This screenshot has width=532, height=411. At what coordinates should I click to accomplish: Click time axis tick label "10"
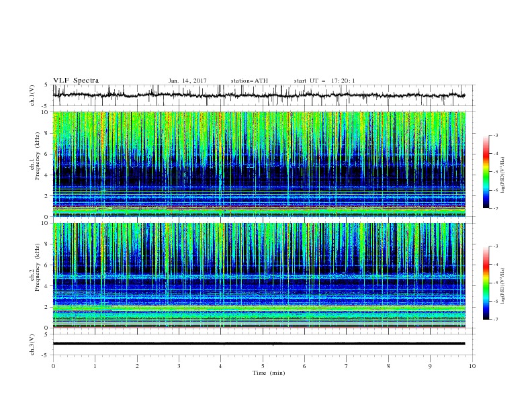coord(472,366)
